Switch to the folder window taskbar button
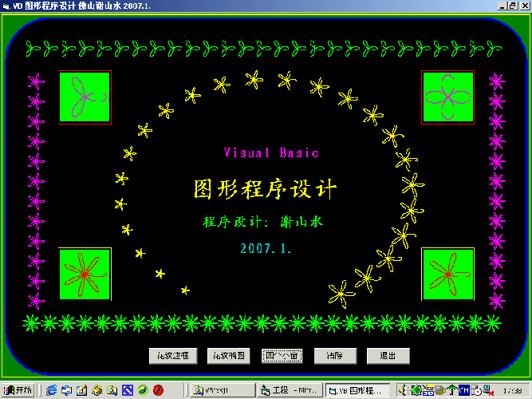 click(x=223, y=390)
